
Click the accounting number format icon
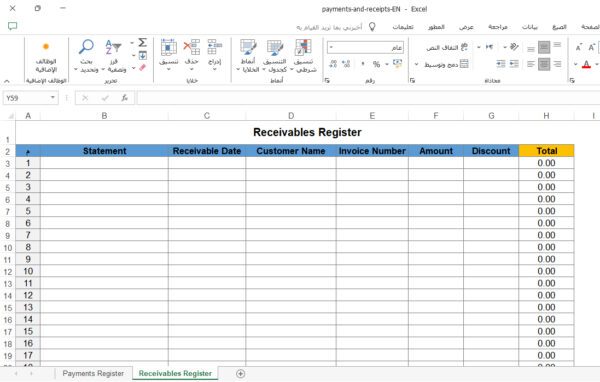point(398,64)
